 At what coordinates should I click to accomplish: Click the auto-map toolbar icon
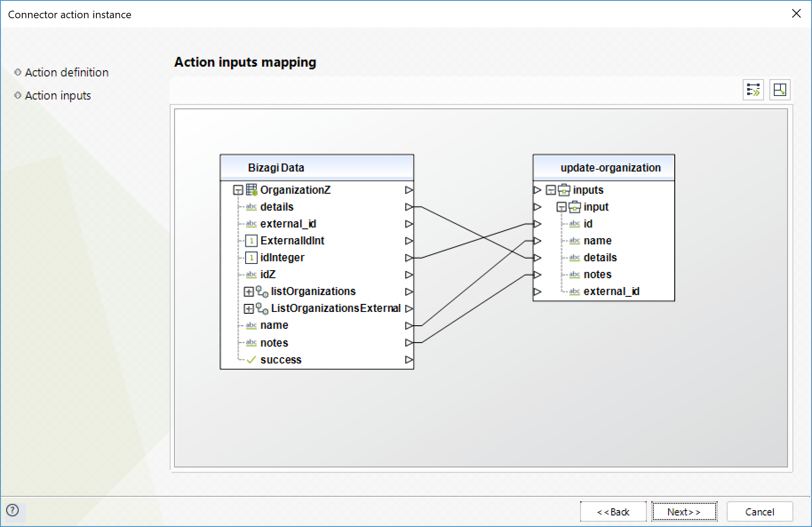tap(753, 90)
